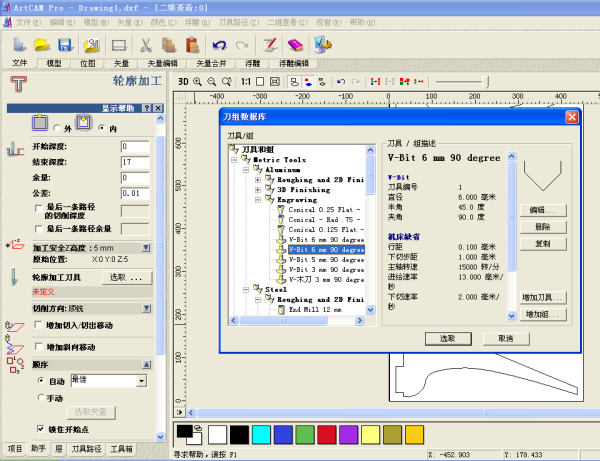This screenshot has width=600, height=461.
Task: Open the 浮雕 menu
Action: click(x=197, y=22)
